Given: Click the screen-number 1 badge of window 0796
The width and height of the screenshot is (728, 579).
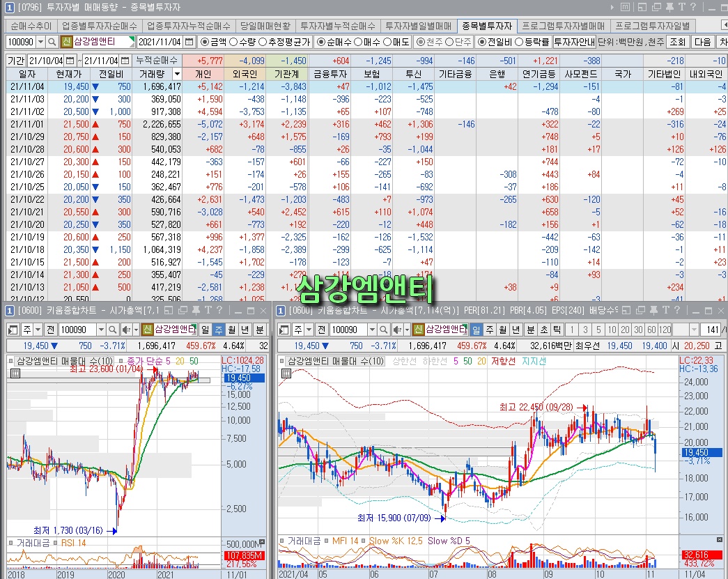Looking at the screenshot, I should [x=9, y=8].
